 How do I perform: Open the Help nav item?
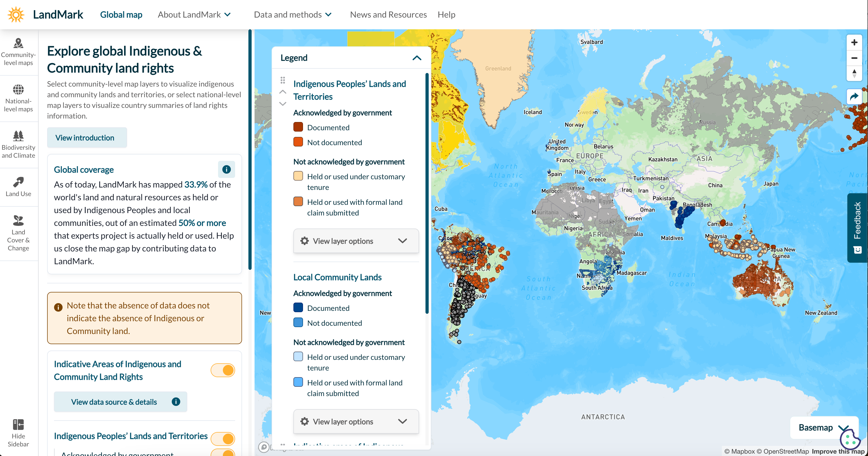coord(447,14)
